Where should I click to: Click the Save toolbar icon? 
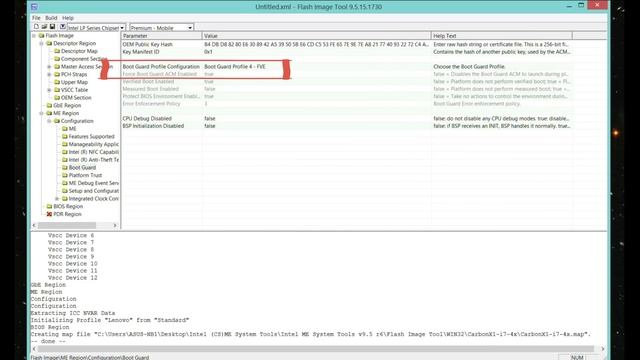[x=52, y=27]
